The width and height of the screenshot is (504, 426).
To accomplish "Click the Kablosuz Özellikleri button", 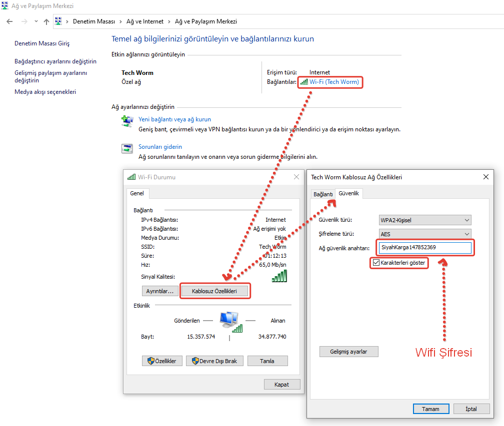I will [x=214, y=291].
